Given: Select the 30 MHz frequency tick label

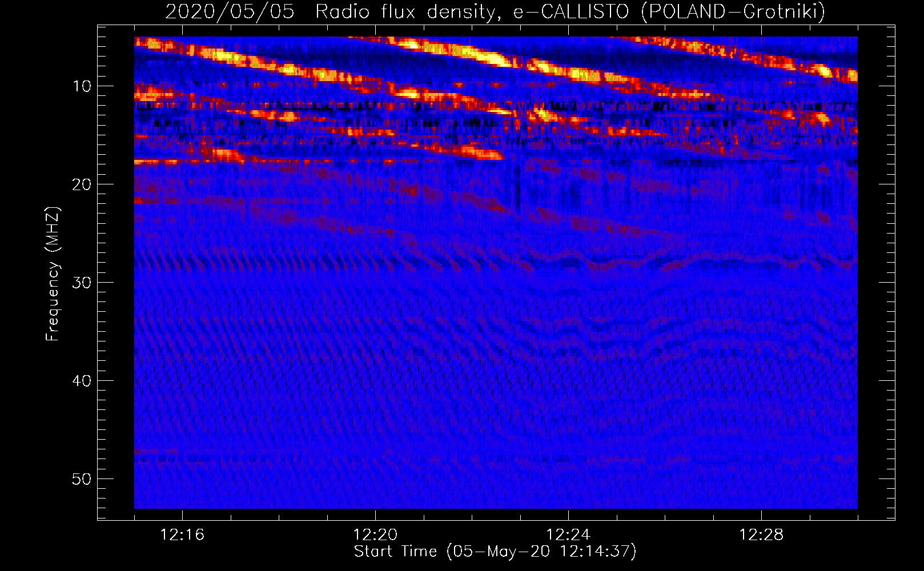Looking at the screenshot, I should point(82,283).
